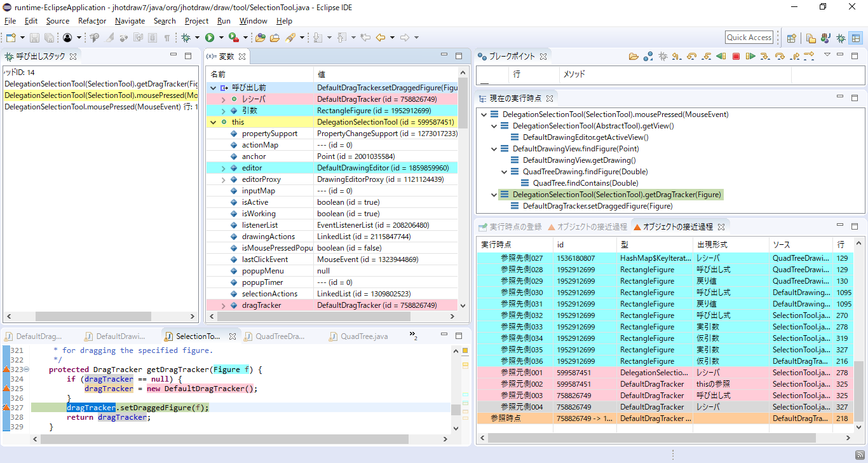This screenshot has height=463, width=868.
Task: Select DelegationSelectionTool.mousePressed(MouseEvent) stack frame
Action: (x=100, y=107)
